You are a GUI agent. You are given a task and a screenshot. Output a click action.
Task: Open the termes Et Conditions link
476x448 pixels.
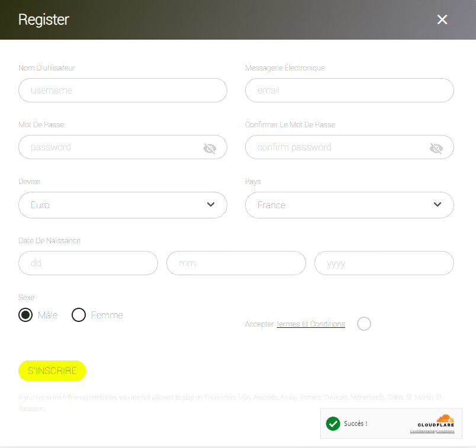(x=311, y=324)
